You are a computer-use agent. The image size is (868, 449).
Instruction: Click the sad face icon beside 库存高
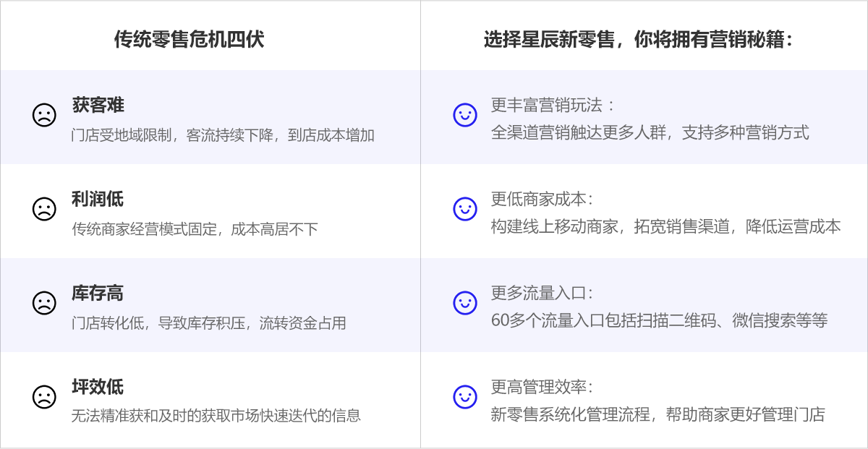point(44,303)
